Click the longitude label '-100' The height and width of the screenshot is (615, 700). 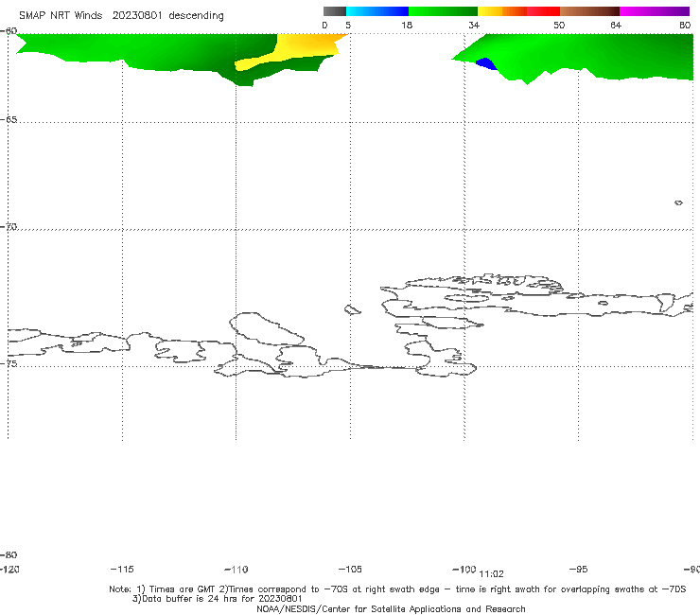[x=464, y=570]
